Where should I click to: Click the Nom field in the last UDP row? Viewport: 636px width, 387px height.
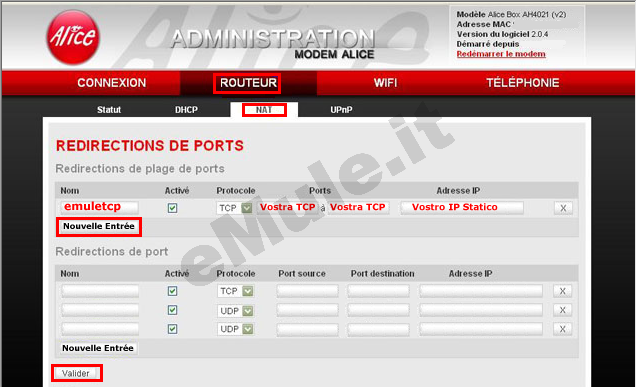pos(100,329)
